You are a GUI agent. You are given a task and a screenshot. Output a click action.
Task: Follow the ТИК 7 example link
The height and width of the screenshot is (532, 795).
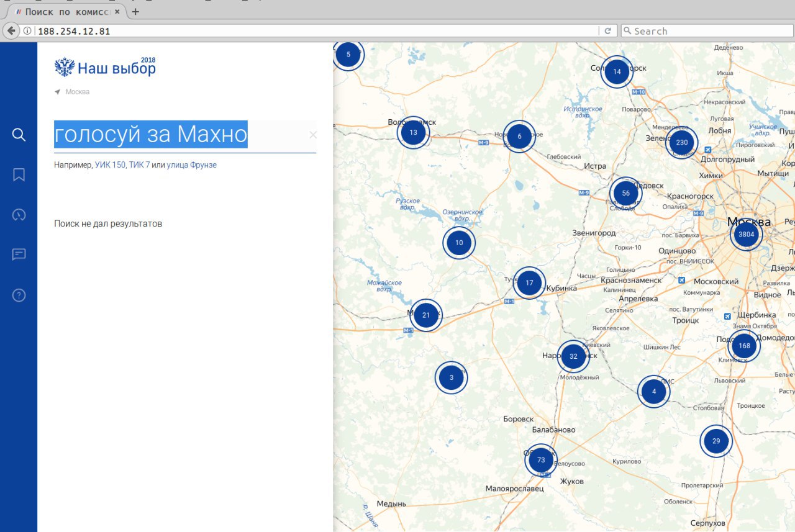point(139,165)
